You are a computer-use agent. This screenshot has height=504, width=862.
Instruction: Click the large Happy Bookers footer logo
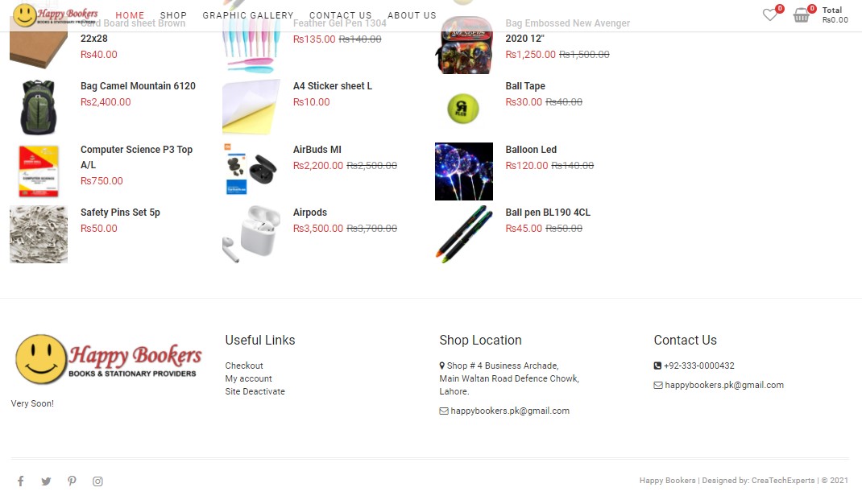coord(108,359)
